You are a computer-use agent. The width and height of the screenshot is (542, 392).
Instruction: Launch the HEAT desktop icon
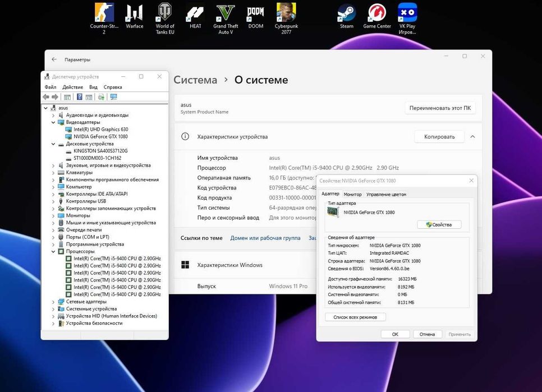click(x=195, y=16)
